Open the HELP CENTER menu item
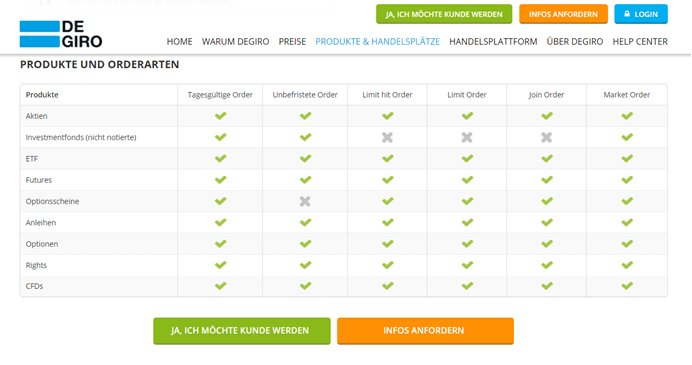Image resolution: width=692 pixels, height=365 pixels. click(x=640, y=41)
